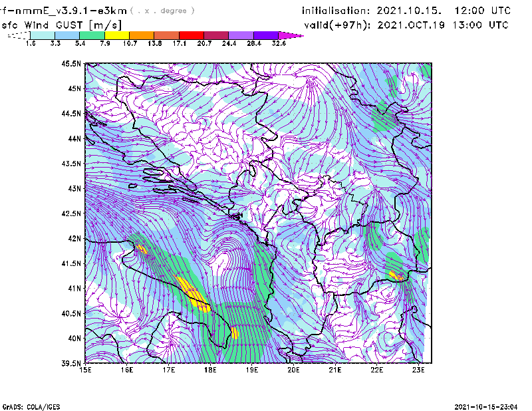Click the 17E longitude label

tap(169, 370)
